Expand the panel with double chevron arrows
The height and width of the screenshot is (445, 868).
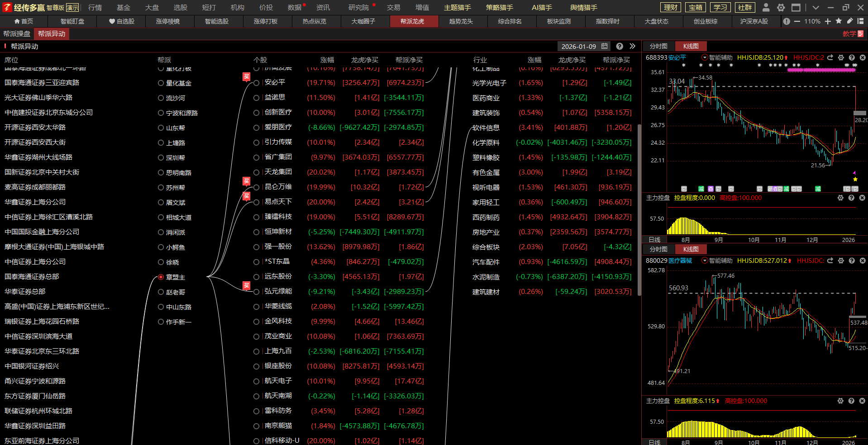pos(632,46)
